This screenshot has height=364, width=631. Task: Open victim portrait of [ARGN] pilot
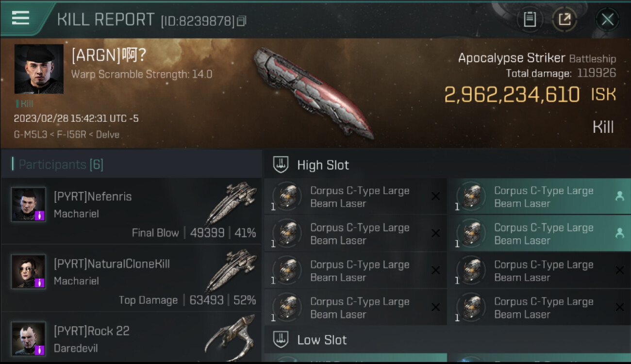tap(39, 69)
